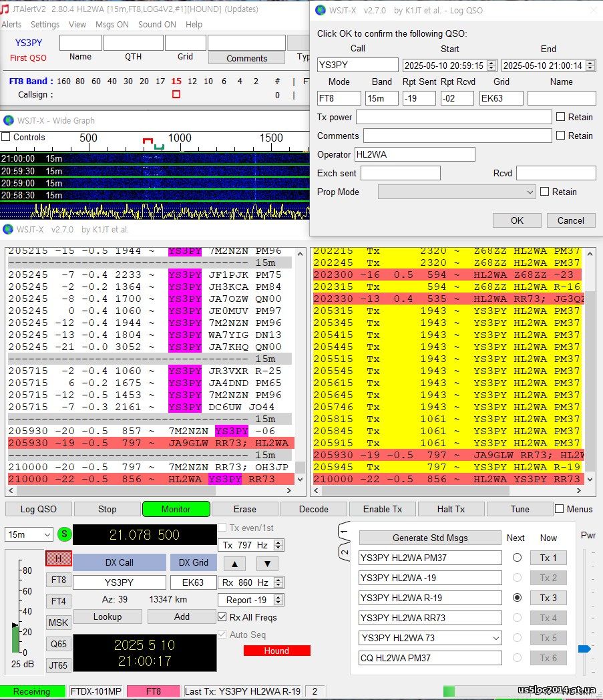Viewport: 603px width, 700px height.
Task: Enable Retain checkbox for Comments
Action: point(561,136)
